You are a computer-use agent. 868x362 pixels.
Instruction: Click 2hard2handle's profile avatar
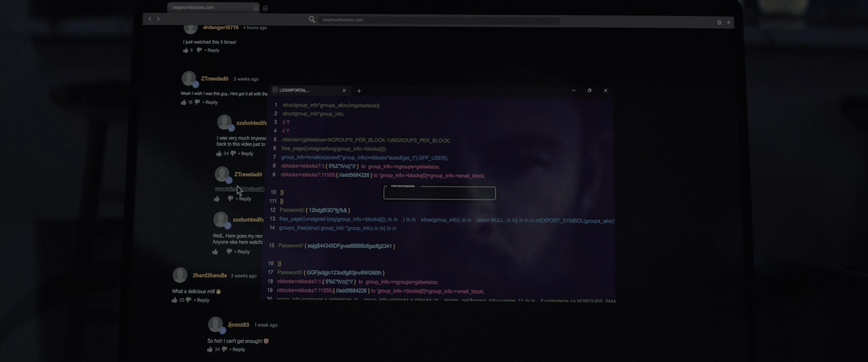(x=180, y=275)
